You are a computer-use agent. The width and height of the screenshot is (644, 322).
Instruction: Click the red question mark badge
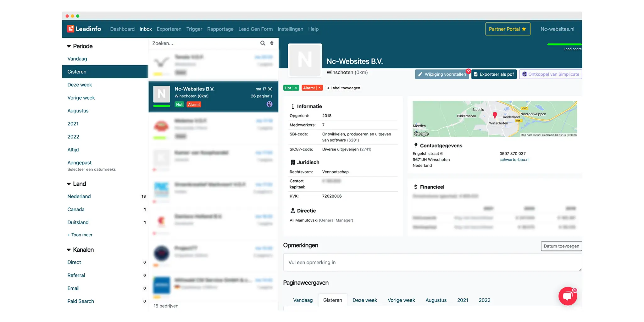[x=468, y=71]
